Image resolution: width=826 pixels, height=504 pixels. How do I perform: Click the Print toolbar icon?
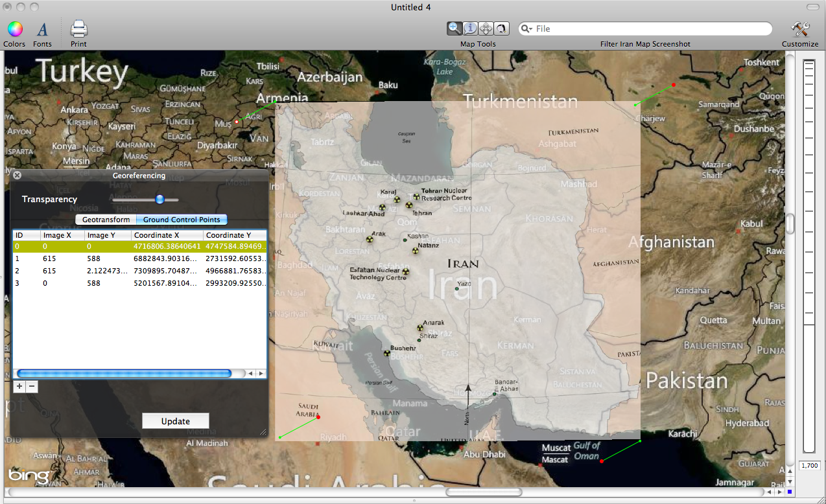coord(78,29)
